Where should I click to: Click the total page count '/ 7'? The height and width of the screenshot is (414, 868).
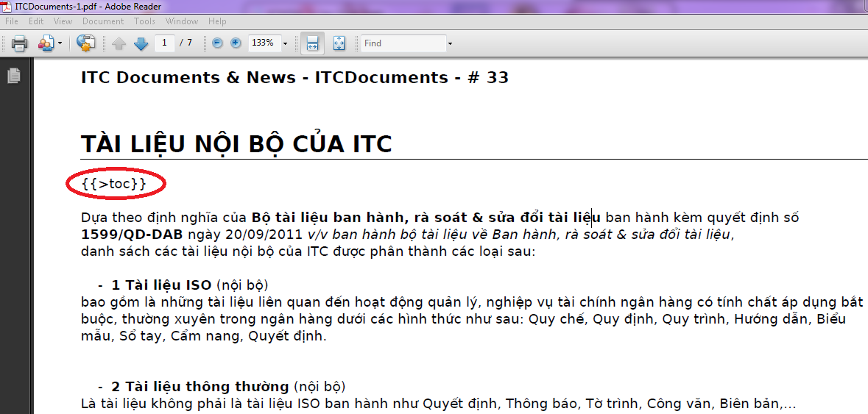tap(186, 43)
